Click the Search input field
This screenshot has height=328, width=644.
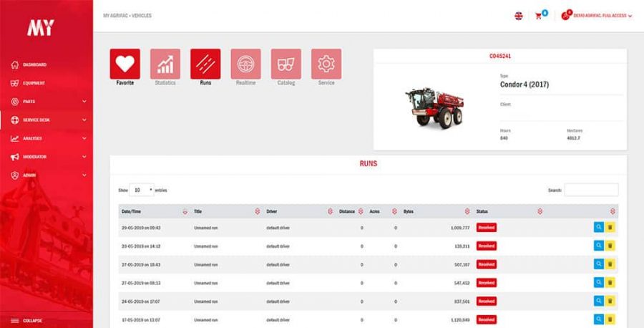click(592, 190)
